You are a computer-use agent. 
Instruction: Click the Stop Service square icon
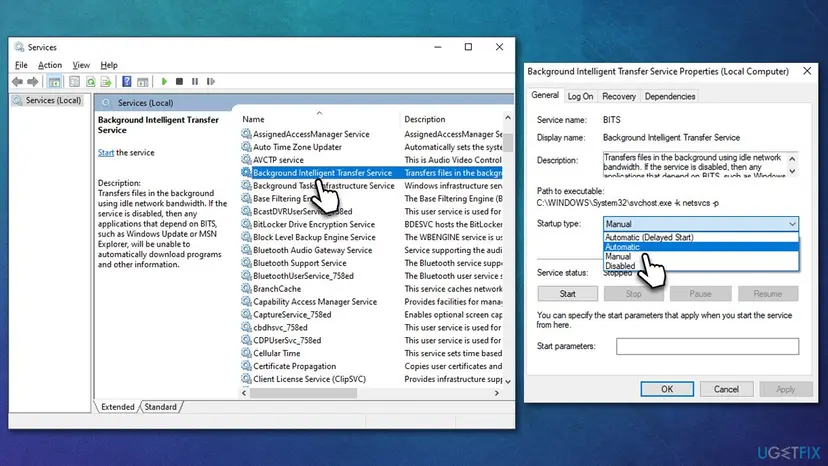pos(180,81)
